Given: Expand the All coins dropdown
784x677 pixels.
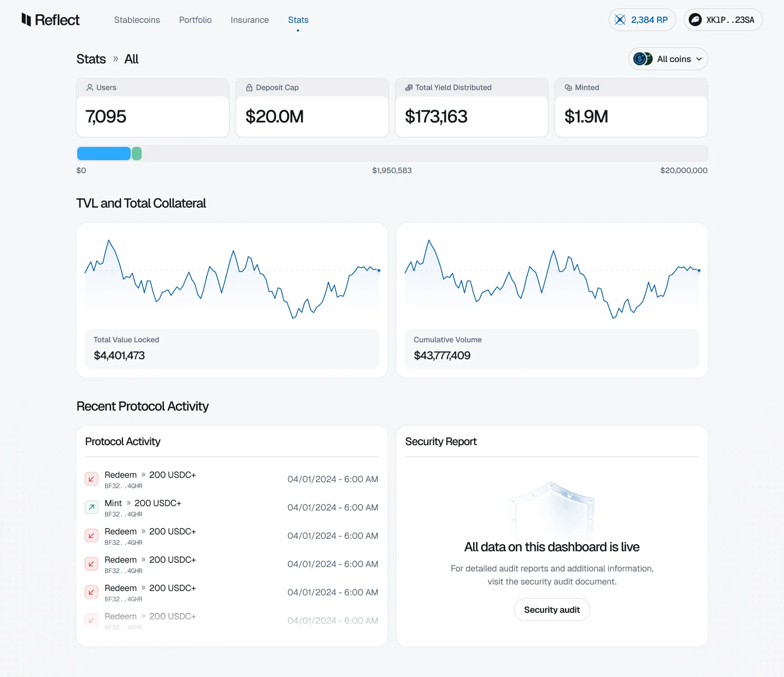Looking at the screenshot, I should coord(668,59).
